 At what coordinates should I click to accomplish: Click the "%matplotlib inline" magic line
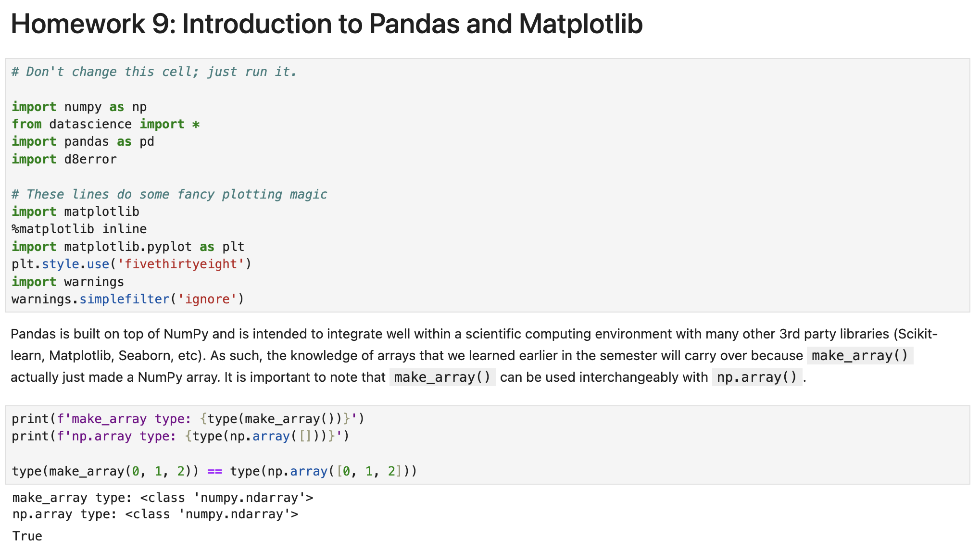click(x=79, y=229)
